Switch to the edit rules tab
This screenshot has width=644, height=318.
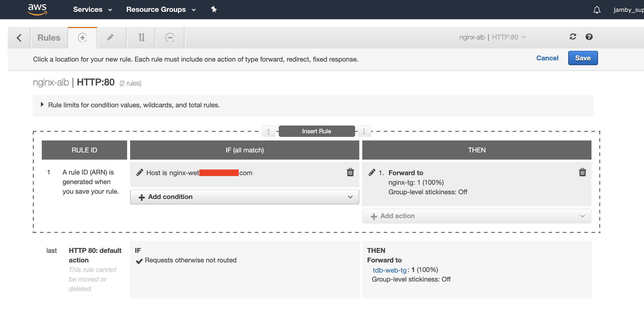[x=110, y=38]
